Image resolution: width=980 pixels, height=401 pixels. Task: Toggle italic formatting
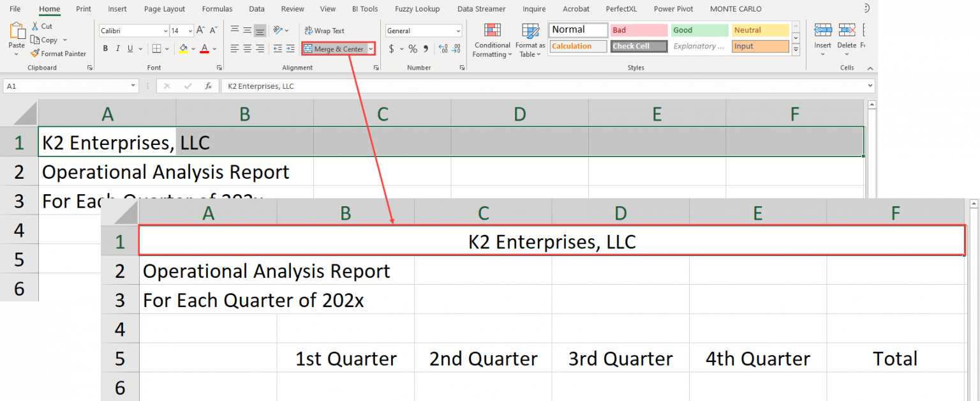click(118, 49)
